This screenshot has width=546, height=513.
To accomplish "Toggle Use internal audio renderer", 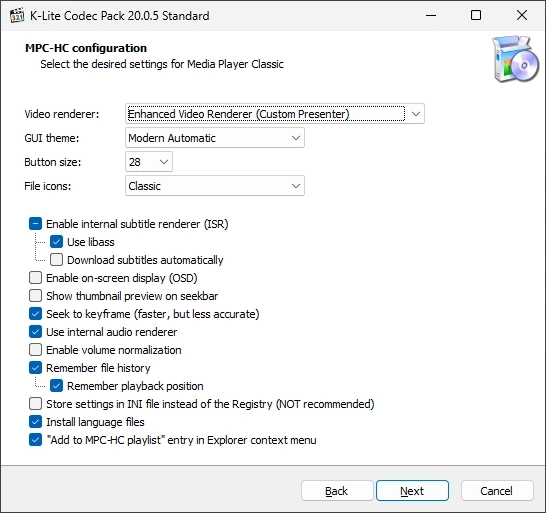I will pos(36,332).
